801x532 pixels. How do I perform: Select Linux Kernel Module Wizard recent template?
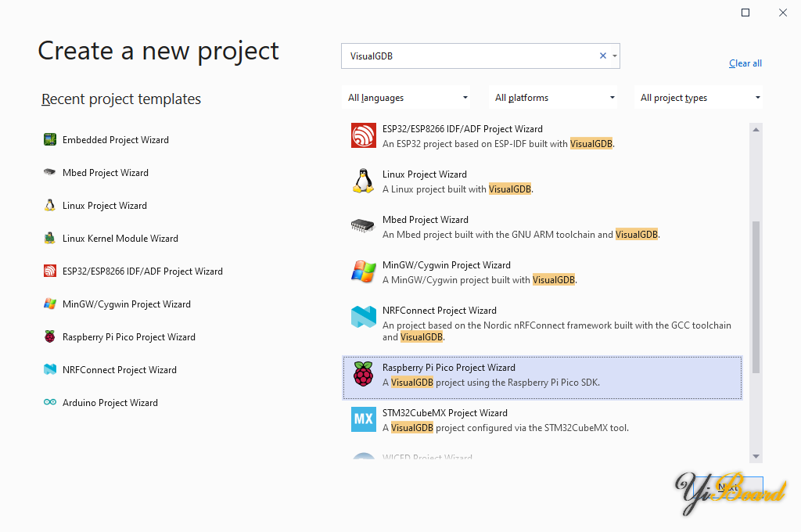pyautogui.click(x=120, y=238)
